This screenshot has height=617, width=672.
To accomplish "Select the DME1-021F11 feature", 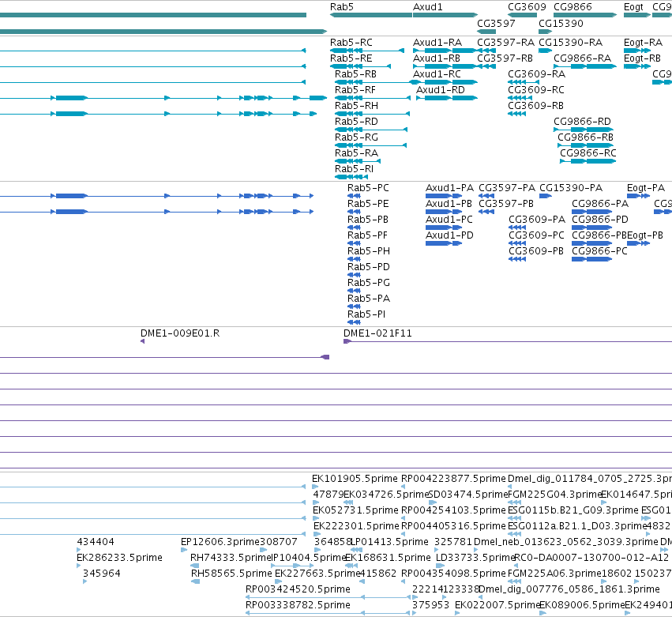I will click(377, 333).
